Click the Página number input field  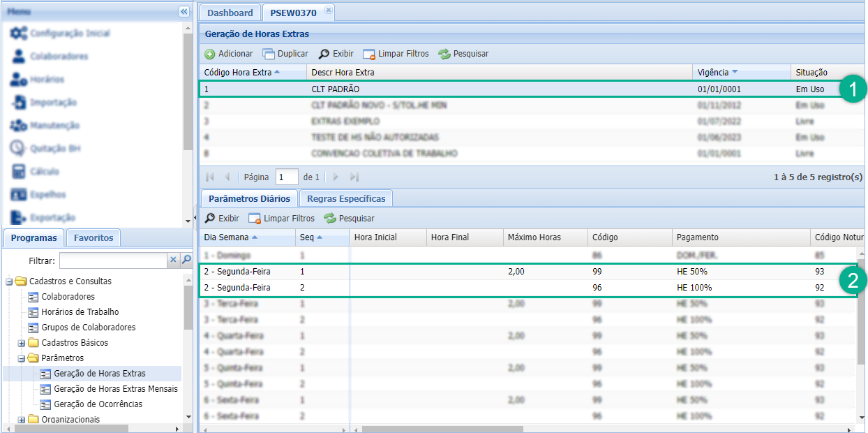coord(287,177)
